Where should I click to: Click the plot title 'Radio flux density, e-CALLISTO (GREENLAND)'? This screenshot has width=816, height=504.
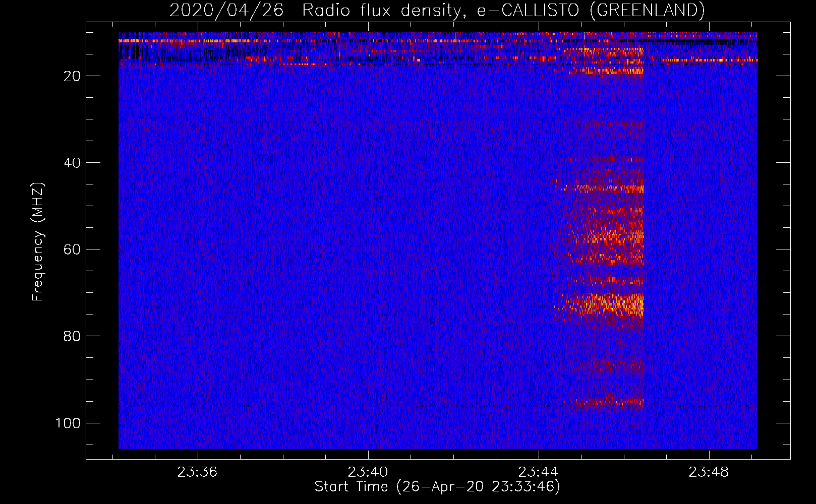pos(503,10)
